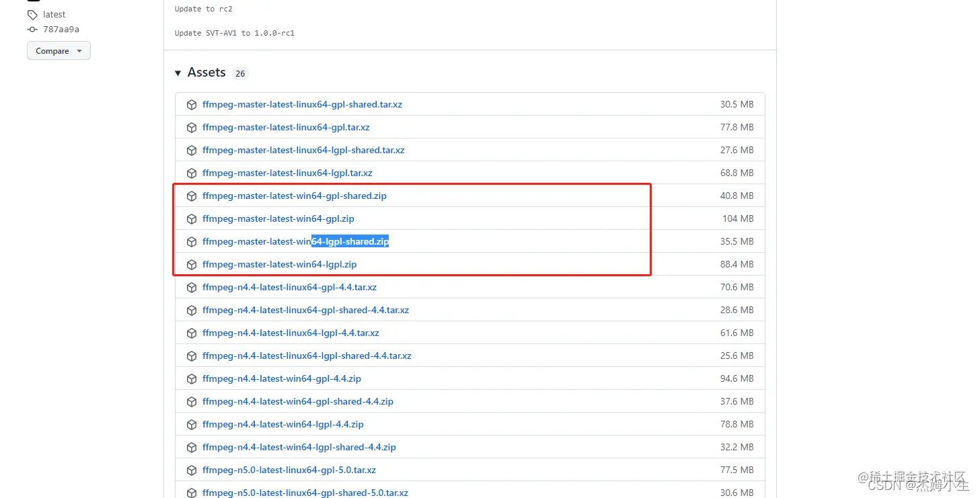Screen dimensions: 980x498
Task: Click package icon for n4.4 win64-lgpl-shared-4.4.zip
Action: coord(192,448)
